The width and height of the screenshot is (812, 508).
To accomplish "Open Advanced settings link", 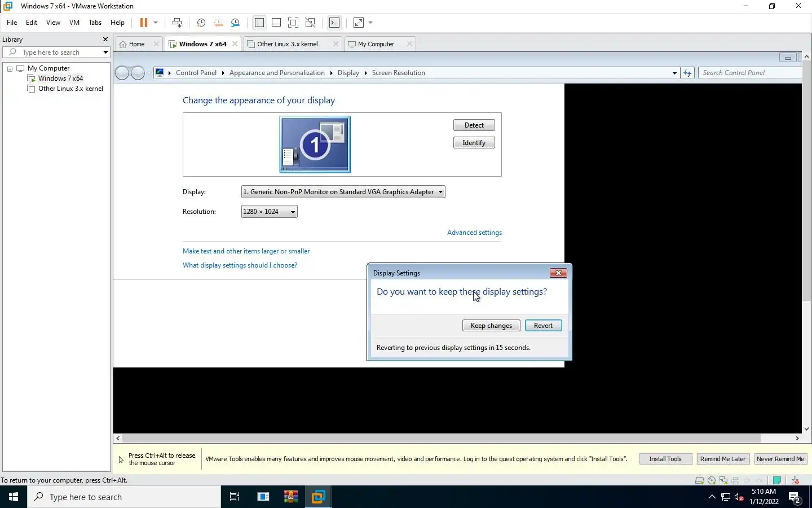I will pos(474,233).
